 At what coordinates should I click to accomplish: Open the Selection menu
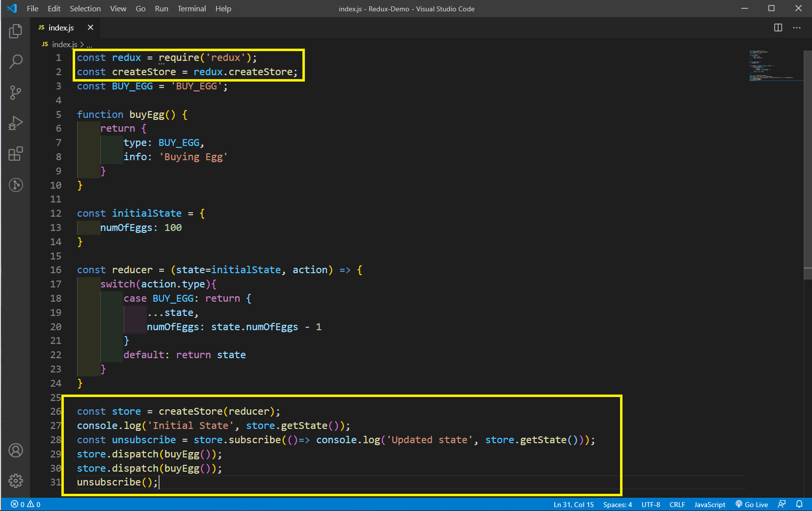pyautogui.click(x=85, y=8)
